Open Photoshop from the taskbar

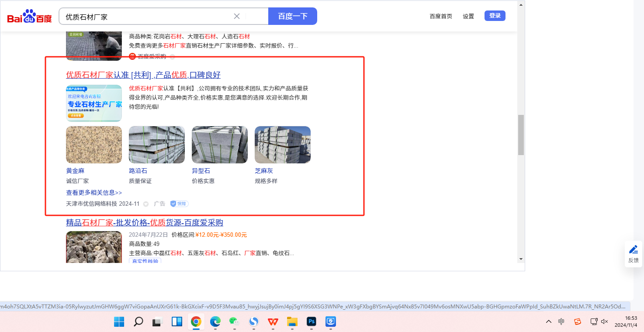(x=312, y=322)
